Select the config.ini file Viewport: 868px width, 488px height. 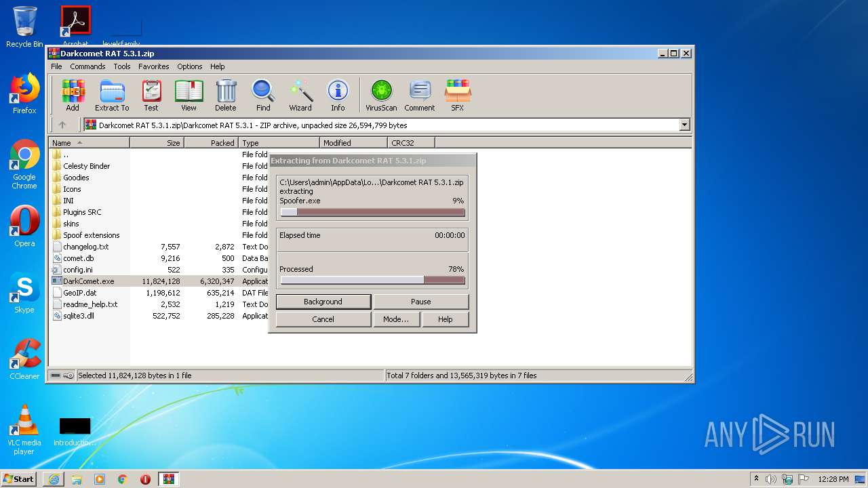(78, 270)
